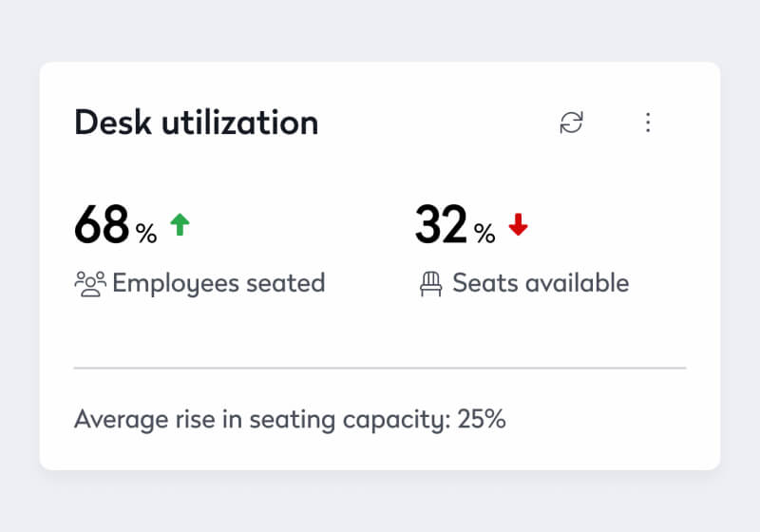The image size is (760, 532).
Task: Open the three-dot more options menu
Action: [648, 123]
